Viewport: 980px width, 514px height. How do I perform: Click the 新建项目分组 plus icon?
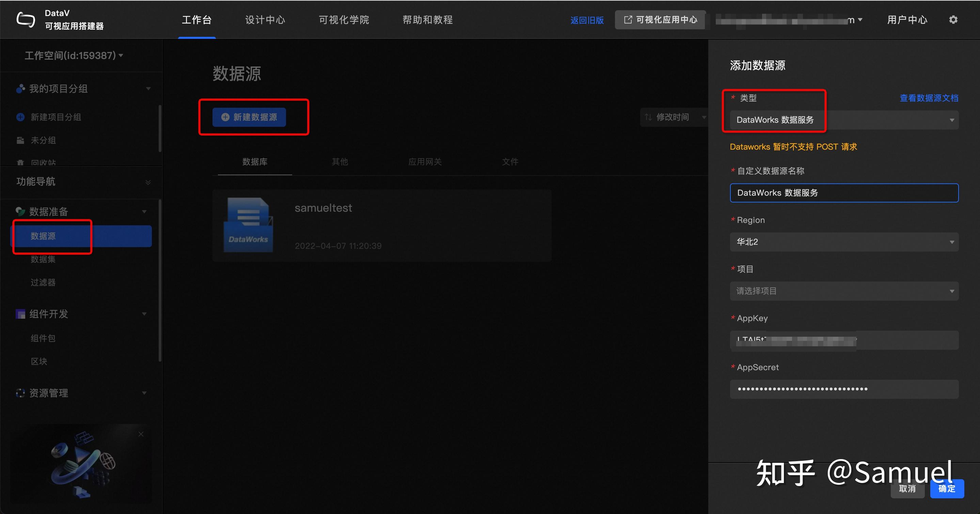[20, 117]
